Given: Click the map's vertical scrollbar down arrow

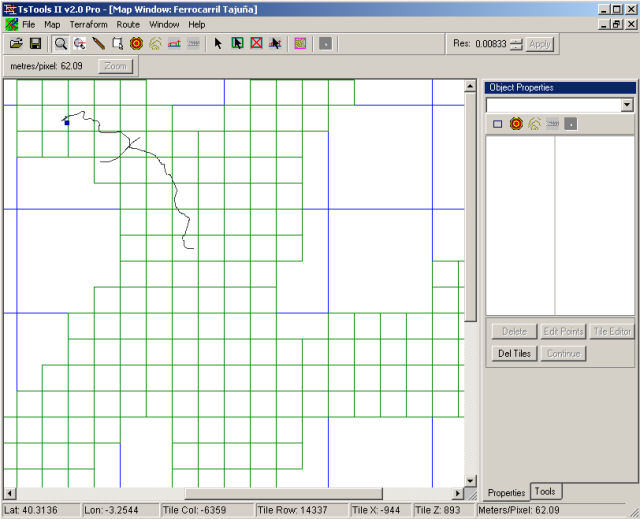Looking at the screenshot, I should click(x=470, y=481).
